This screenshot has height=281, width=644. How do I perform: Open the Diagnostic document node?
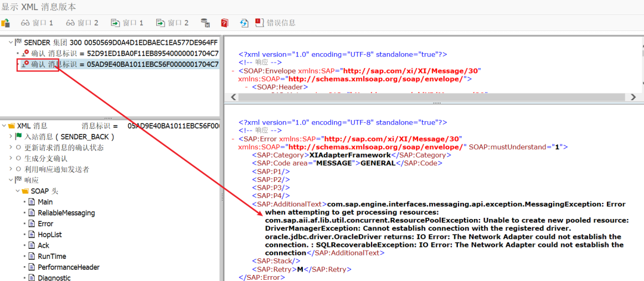coord(54,277)
